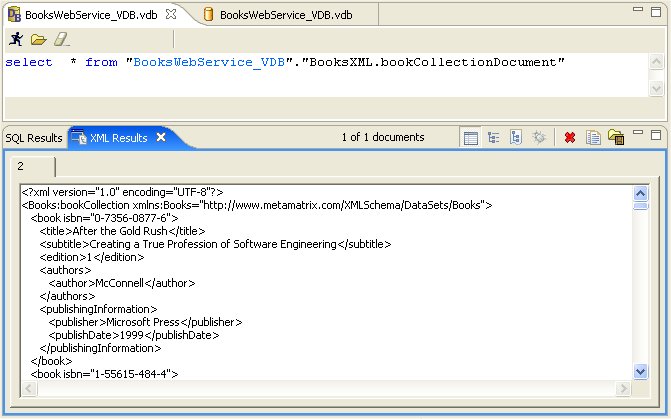Minimize the results pane

pyautogui.click(x=638, y=132)
